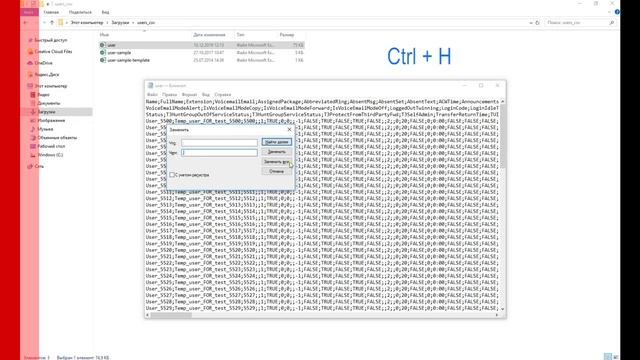Sort files by the 'Размер' column header
The width and height of the screenshot is (640, 360).
(287, 35)
